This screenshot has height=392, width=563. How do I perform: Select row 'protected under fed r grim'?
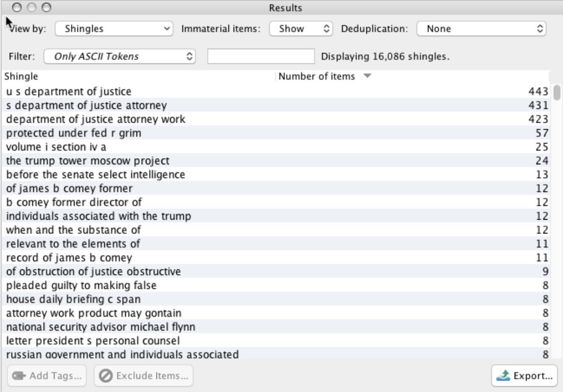(276, 133)
